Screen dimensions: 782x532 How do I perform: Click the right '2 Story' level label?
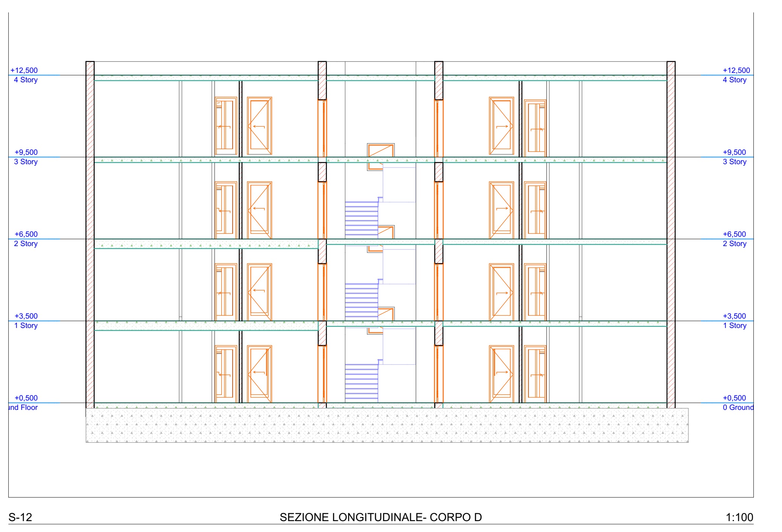pyautogui.click(x=734, y=244)
